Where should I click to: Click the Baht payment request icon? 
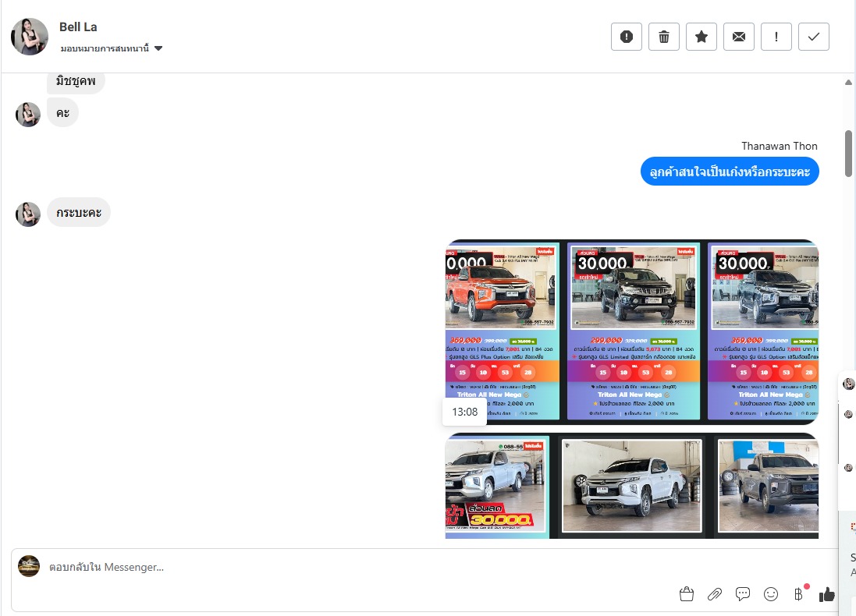(798, 595)
